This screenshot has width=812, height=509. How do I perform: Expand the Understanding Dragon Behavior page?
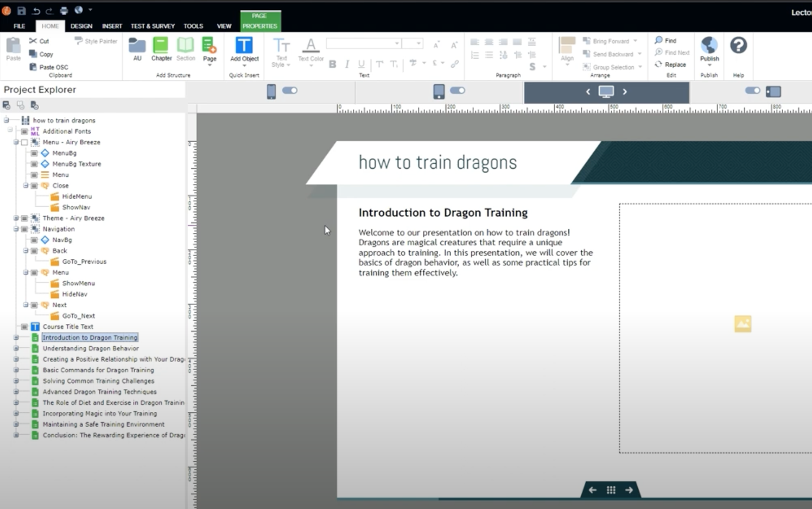pos(16,348)
